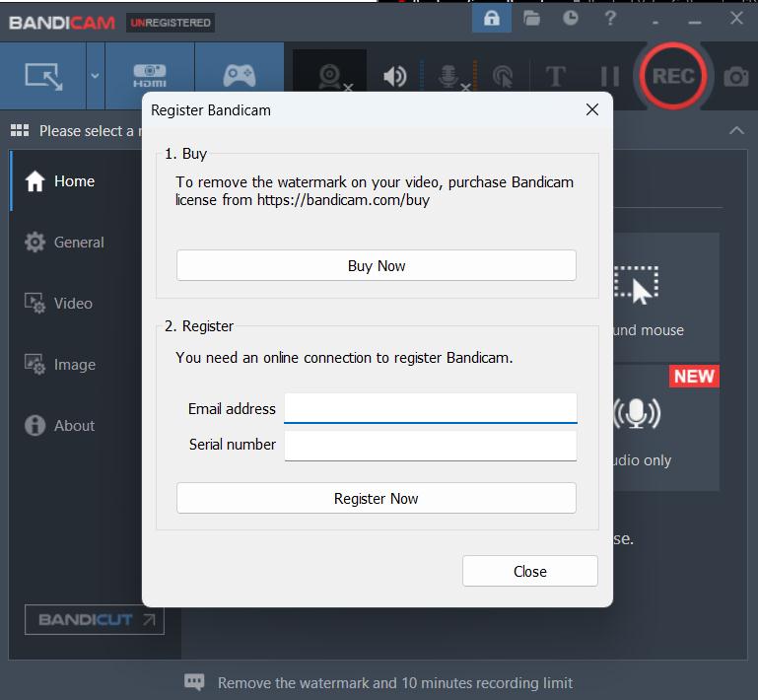Toggle webcam overlay icon
Image resolution: width=758 pixels, height=700 pixels.
331,76
